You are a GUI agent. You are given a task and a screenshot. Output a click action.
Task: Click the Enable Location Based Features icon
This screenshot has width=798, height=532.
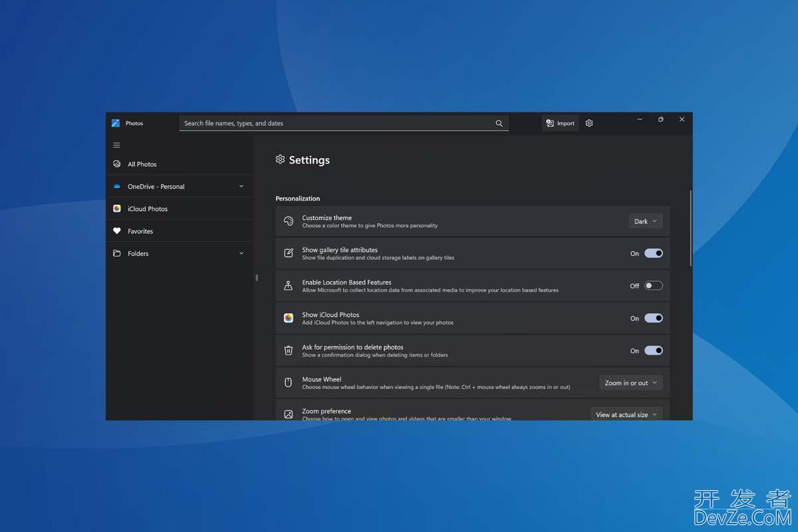[289, 285]
